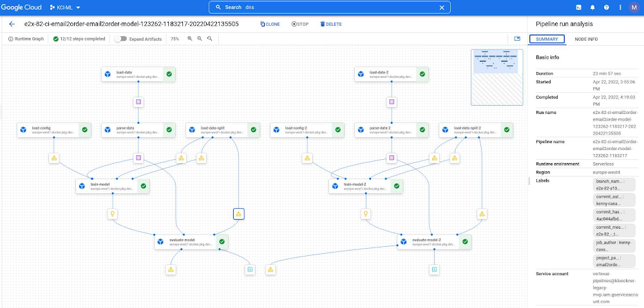Click the cube icon of train-model node
This screenshot has height=308, width=644.
(82, 186)
